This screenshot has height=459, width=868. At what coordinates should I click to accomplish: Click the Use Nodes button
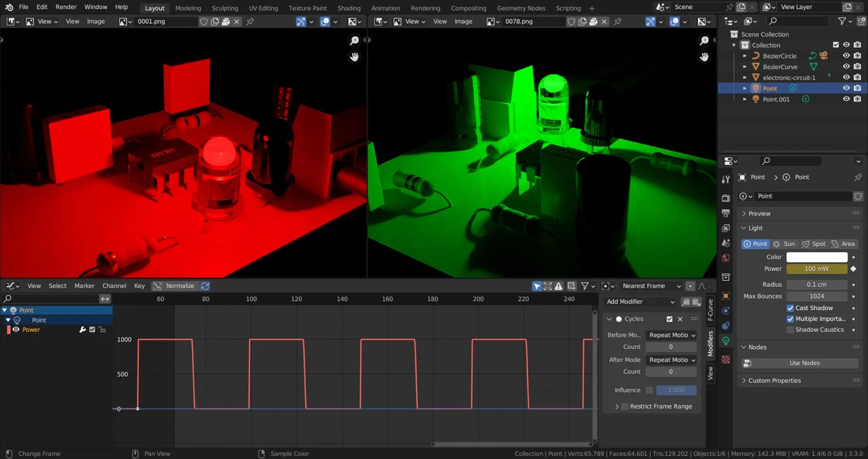click(804, 363)
